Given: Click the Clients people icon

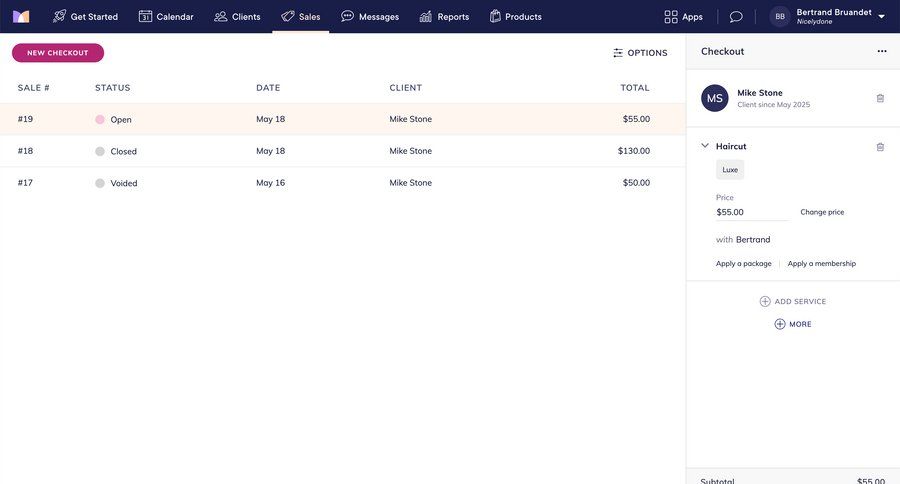Looking at the screenshot, I should [220, 17].
